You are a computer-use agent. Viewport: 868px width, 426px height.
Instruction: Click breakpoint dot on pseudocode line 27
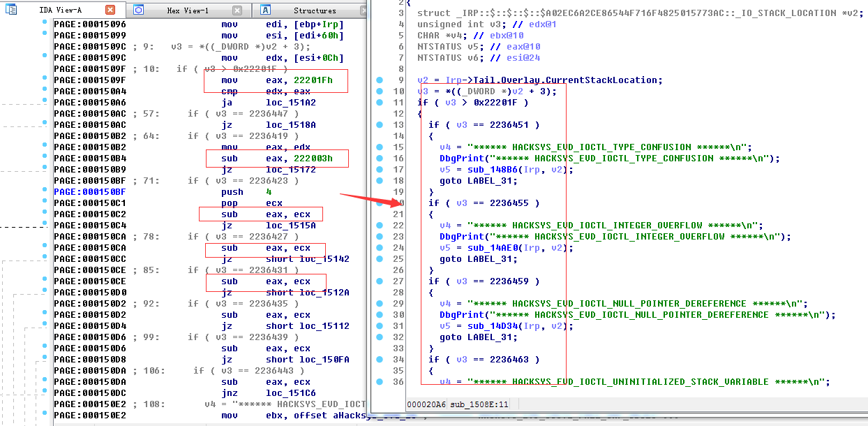pos(380,281)
